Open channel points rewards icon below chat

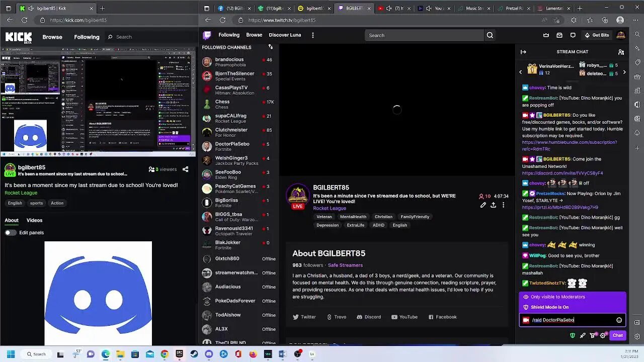pyautogui.click(x=593, y=335)
